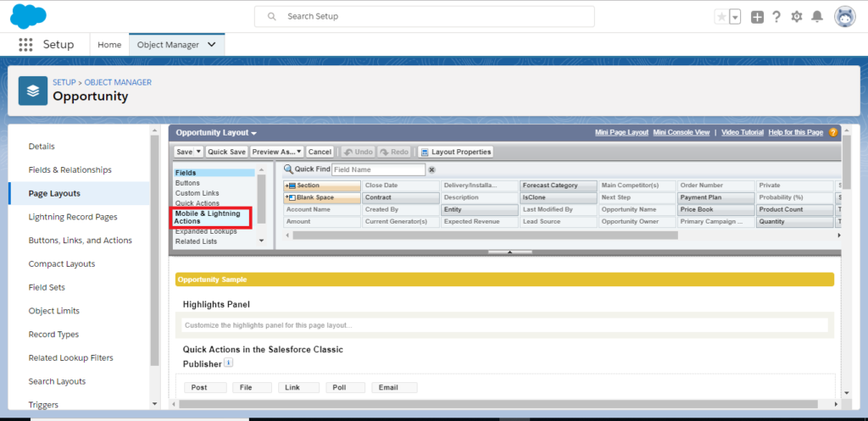Click in the Quick Find Field Name box
The width and height of the screenshot is (868, 421).
click(x=379, y=169)
